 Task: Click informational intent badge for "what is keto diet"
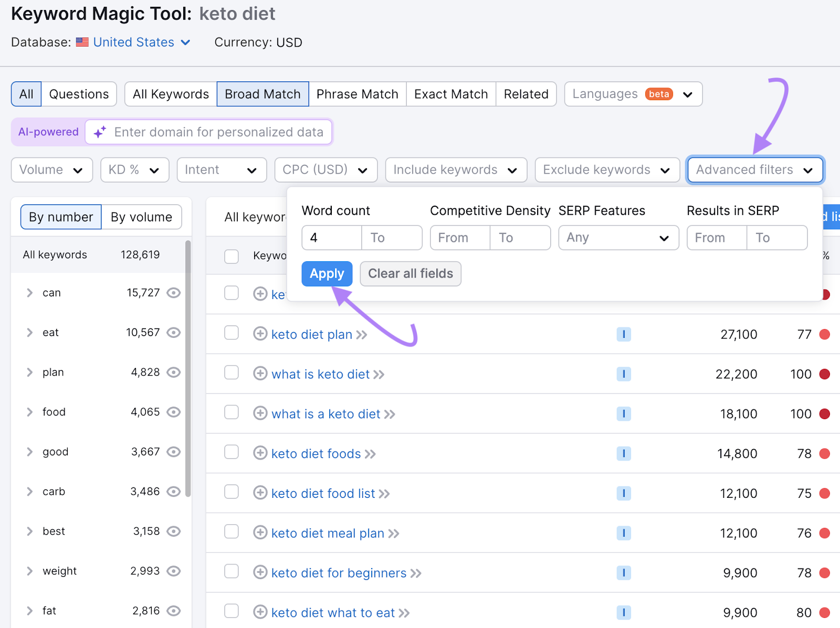(624, 374)
